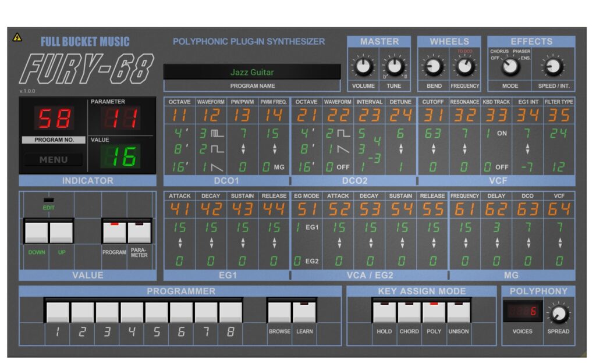Click the Cutoff value stepper arrows in VCF
The height and width of the screenshot is (364, 596).
point(433,149)
